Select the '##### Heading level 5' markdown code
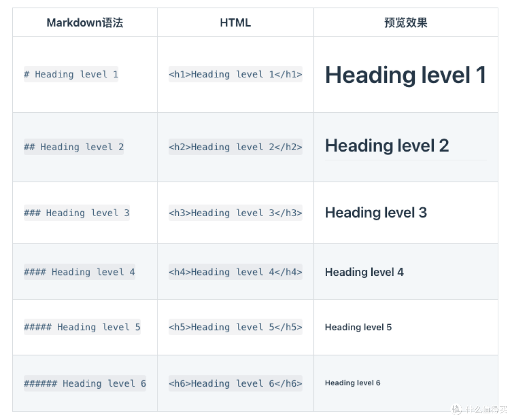This screenshot has height=420, width=512. (82, 327)
